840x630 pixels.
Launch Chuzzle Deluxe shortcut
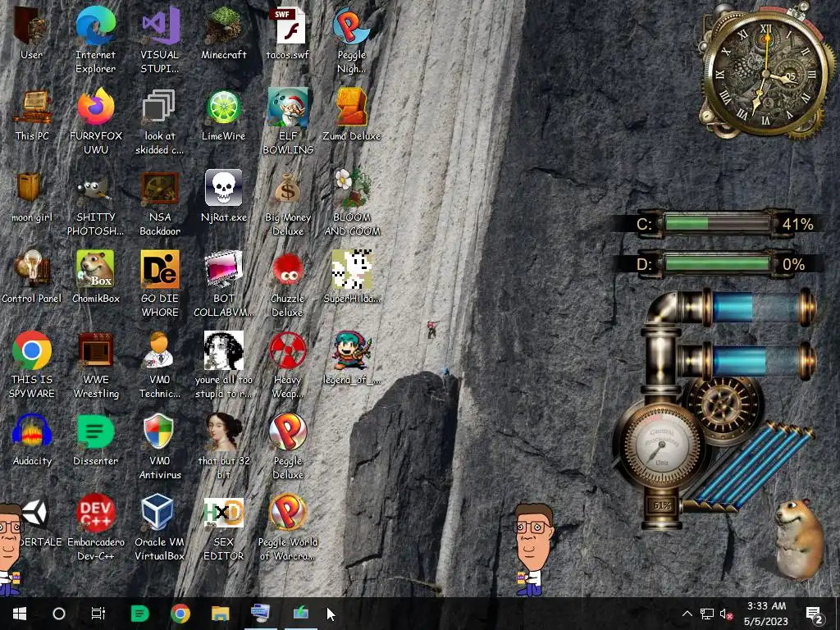288,284
